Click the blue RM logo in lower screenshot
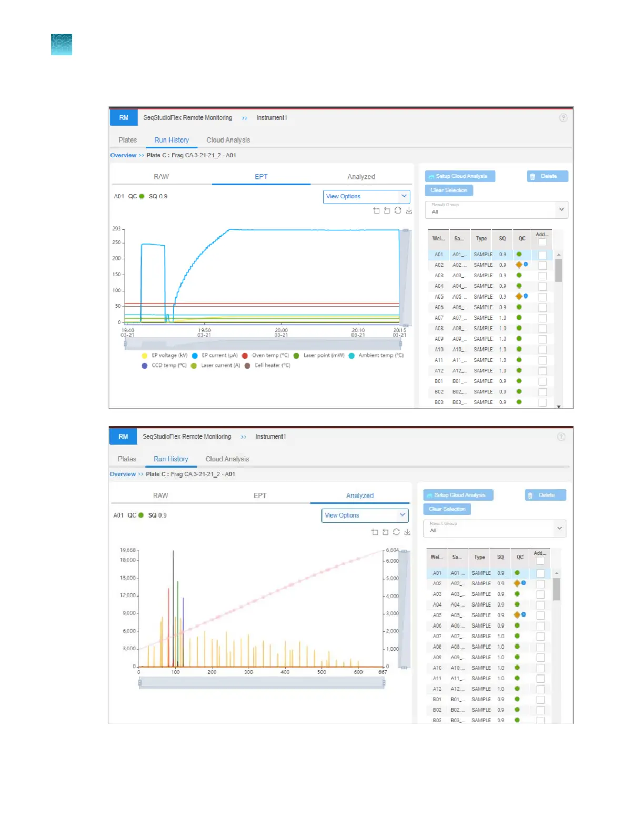Viewport: 644px width, 834px height. pos(123,436)
